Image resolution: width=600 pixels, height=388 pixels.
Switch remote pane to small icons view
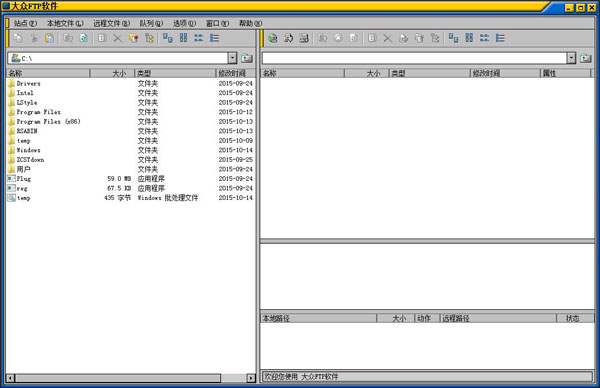click(x=469, y=38)
